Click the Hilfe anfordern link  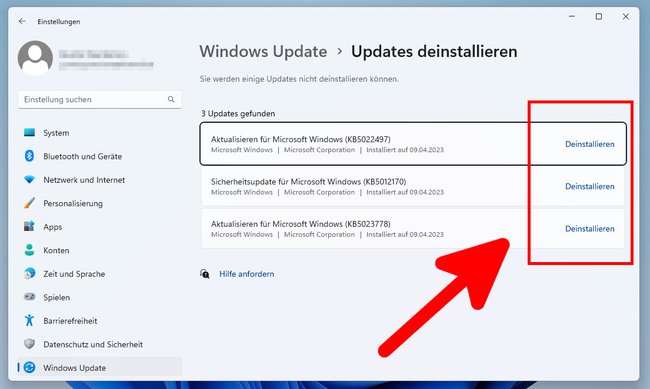(x=247, y=274)
